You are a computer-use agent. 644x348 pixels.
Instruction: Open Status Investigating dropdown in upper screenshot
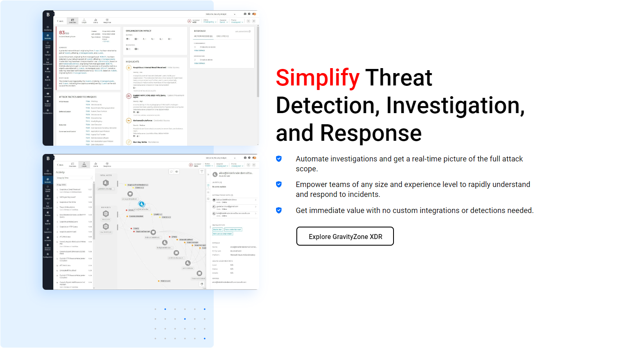click(210, 21)
